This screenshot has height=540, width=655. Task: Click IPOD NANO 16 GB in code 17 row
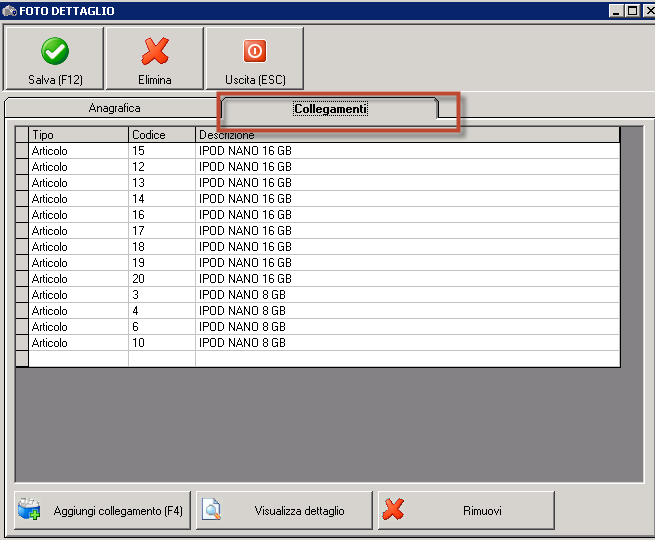pyautogui.click(x=245, y=231)
